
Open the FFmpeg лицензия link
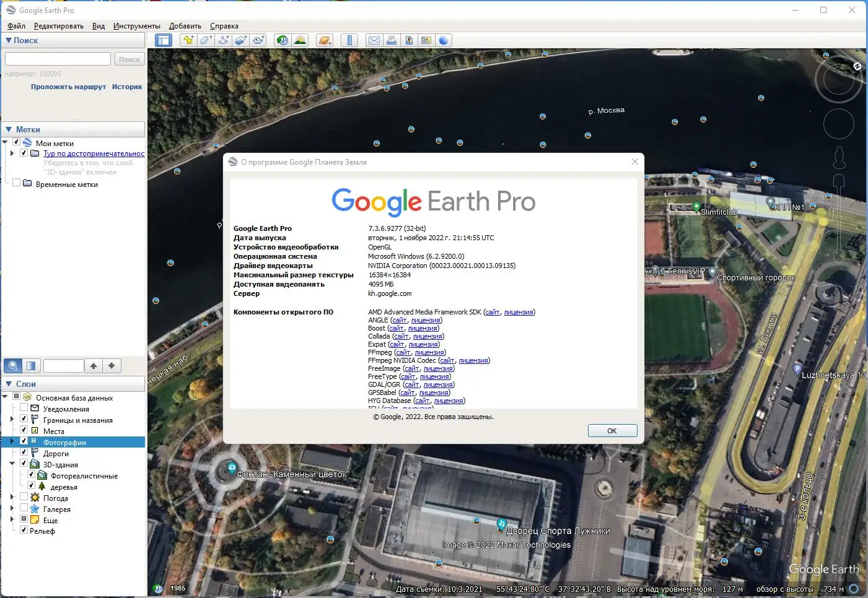click(429, 352)
